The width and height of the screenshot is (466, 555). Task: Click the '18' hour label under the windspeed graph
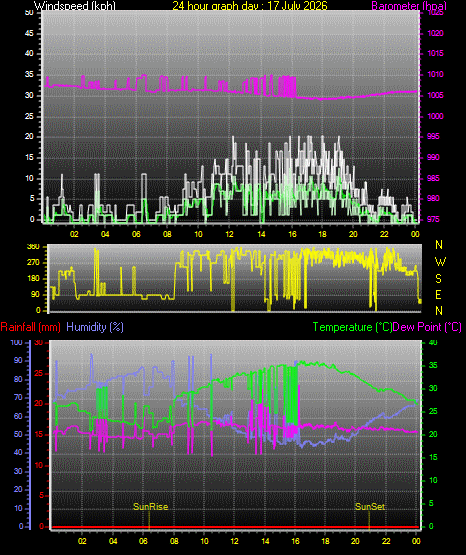322,234
